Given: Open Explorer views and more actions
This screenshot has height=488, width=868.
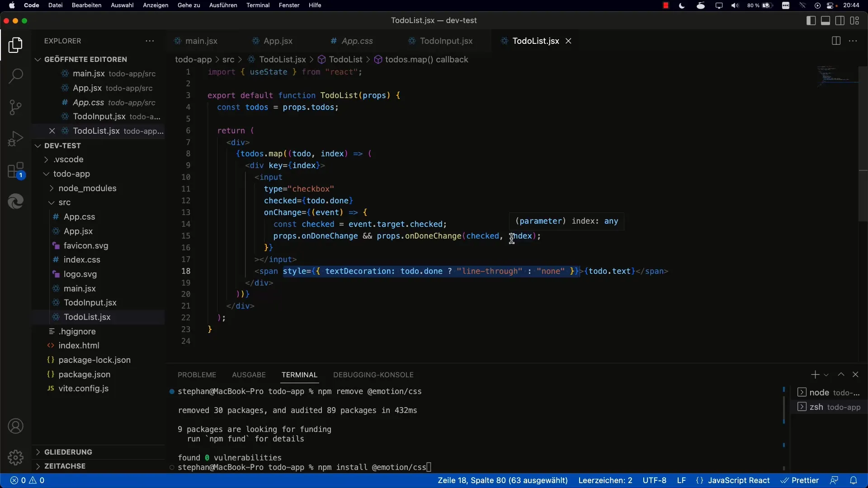Looking at the screenshot, I should tap(150, 41).
